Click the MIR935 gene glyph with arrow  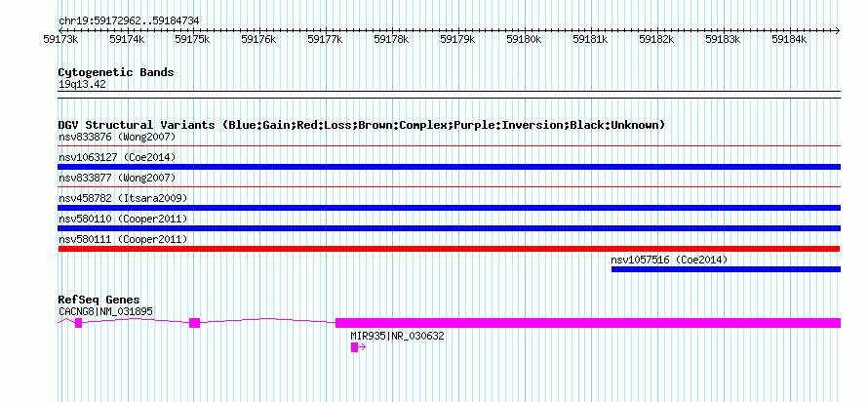358,347
